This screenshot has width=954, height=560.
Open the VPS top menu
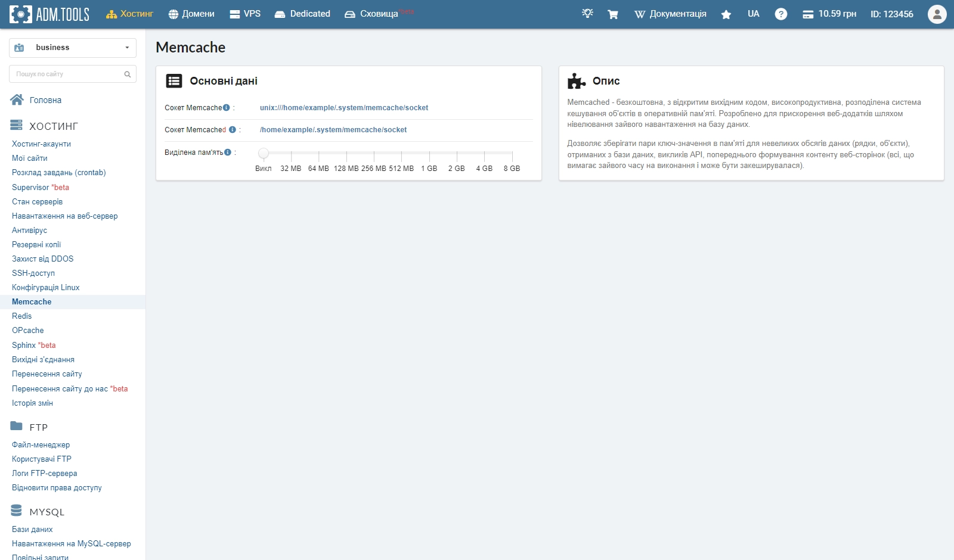(x=245, y=14)
